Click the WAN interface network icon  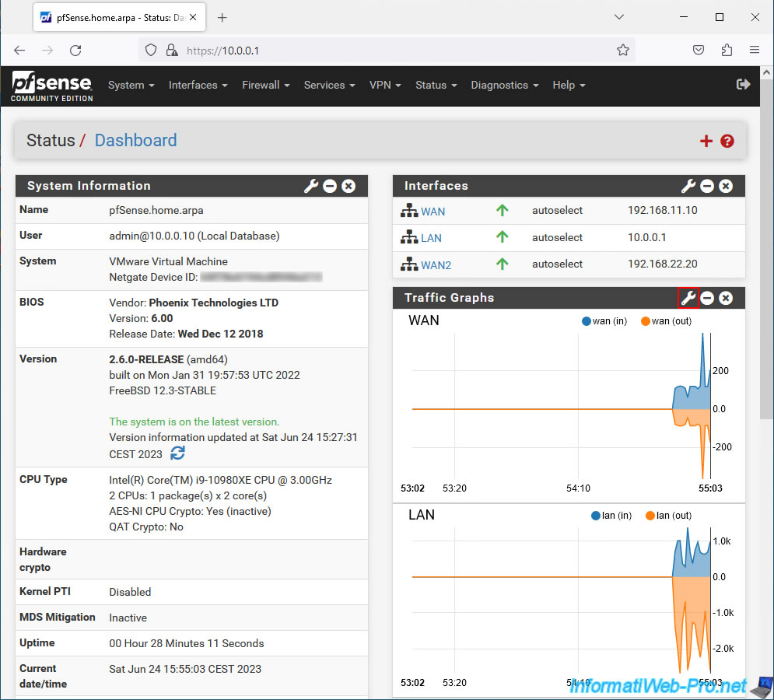point(409,211)
